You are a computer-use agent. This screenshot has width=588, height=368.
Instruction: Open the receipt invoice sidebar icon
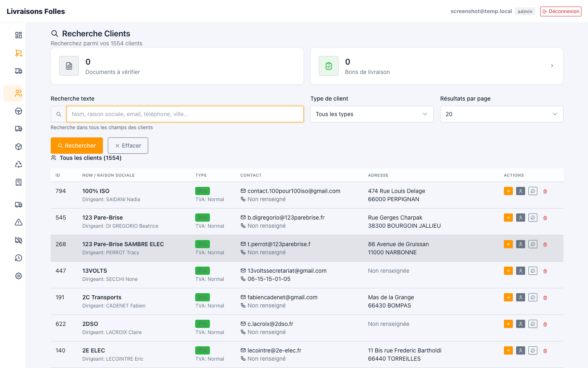coord(18,182)
